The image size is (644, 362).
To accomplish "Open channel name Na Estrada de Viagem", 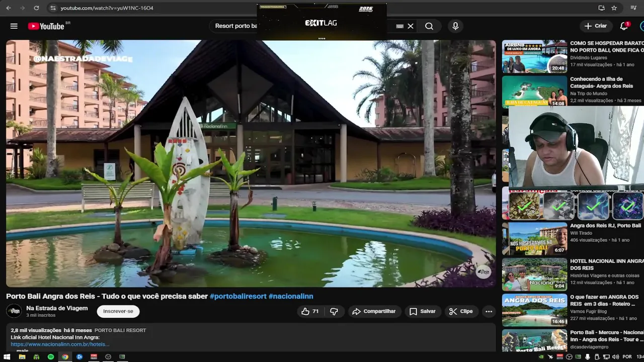I will click(x=57, y=308).
